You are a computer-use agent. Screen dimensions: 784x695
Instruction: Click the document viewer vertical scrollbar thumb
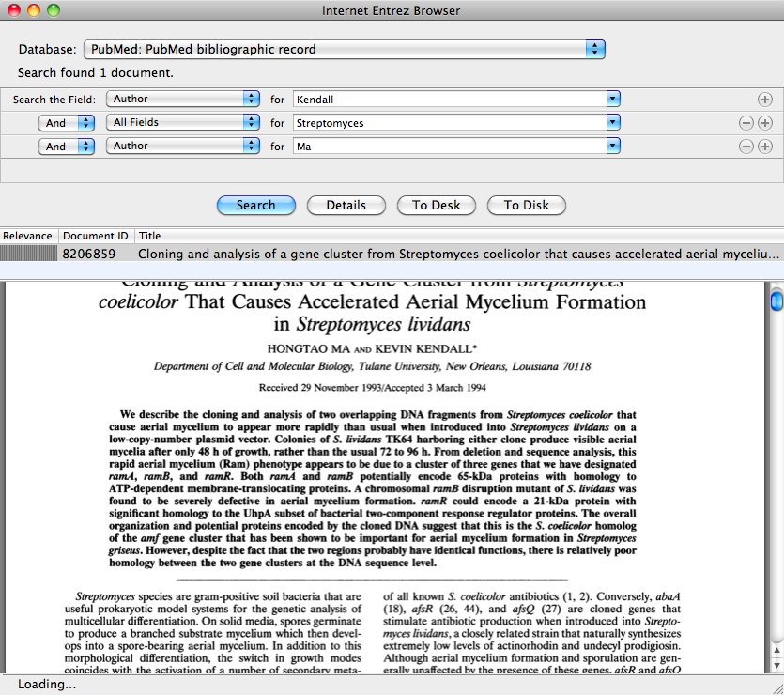[x=776, y=301]
